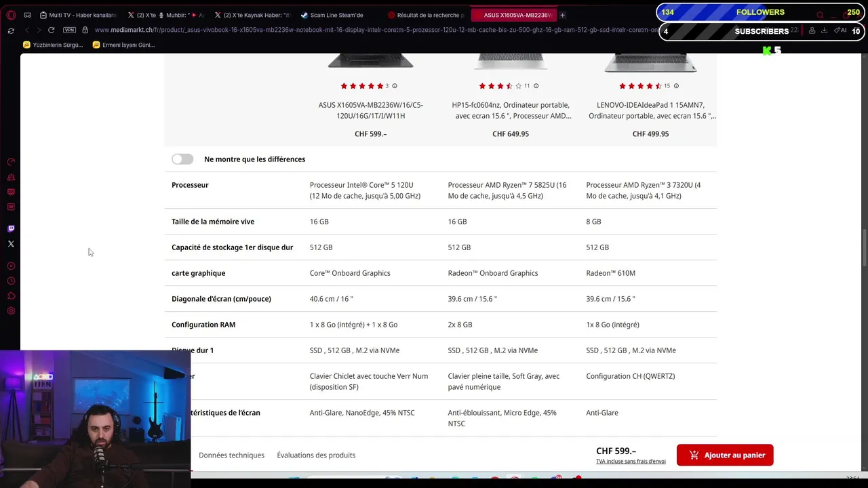The height and width of the screenshot is (488, 868).
Task: Open the Ermeni İsyanı Günl... bookmark
Action: pos(123,45)
